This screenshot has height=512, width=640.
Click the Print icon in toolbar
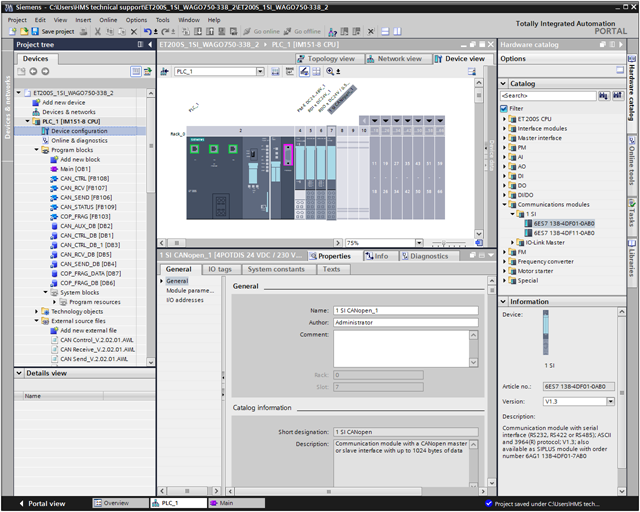pos(84,31)
